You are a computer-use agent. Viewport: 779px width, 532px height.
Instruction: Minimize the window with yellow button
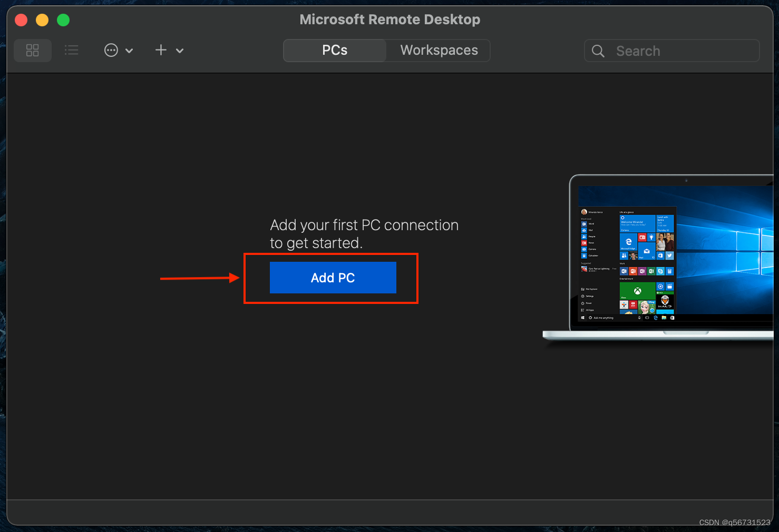tap(42, 20)
